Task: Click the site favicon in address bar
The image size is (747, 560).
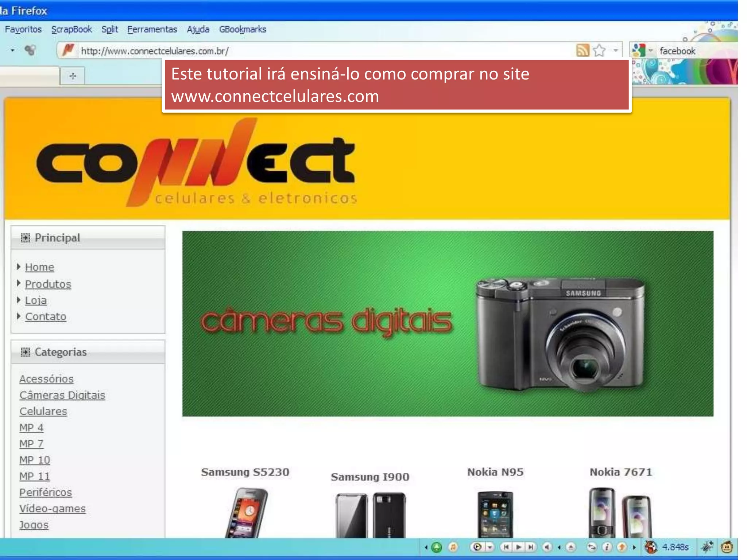Action: click(x=68, y=50)
